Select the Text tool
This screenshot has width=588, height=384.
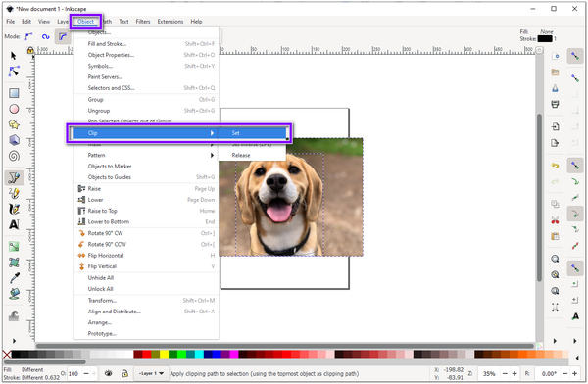pos(14,224)
